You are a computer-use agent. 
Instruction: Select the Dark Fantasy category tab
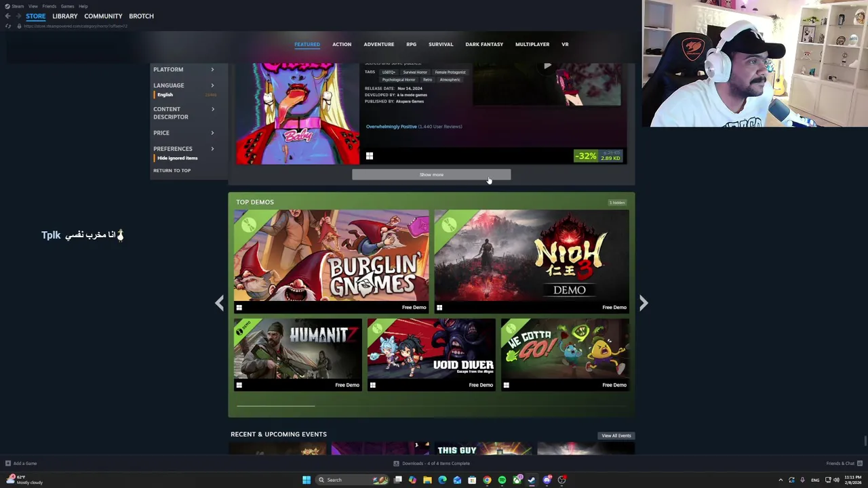[484, 44]
